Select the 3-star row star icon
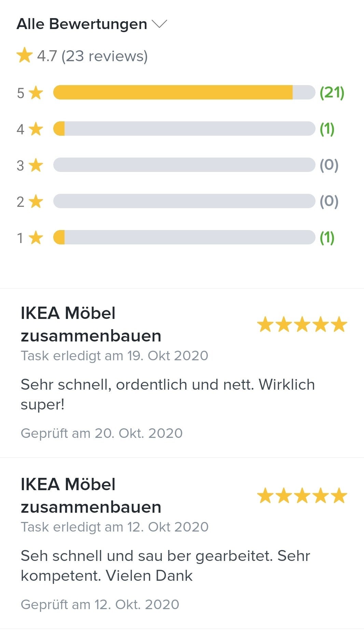 [x=36, y=165]
